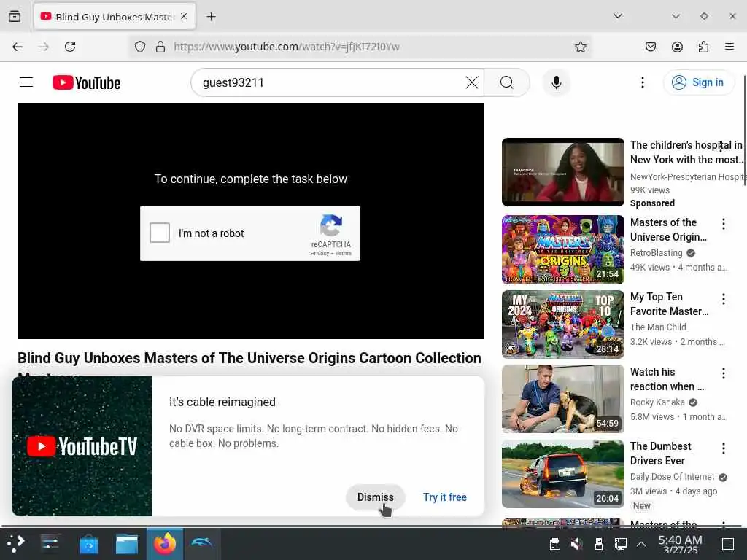Viewport: 747px width, 560px height.
Task: Open the sponsored children's hospital ad thumbnail
Action: (562, 172)
